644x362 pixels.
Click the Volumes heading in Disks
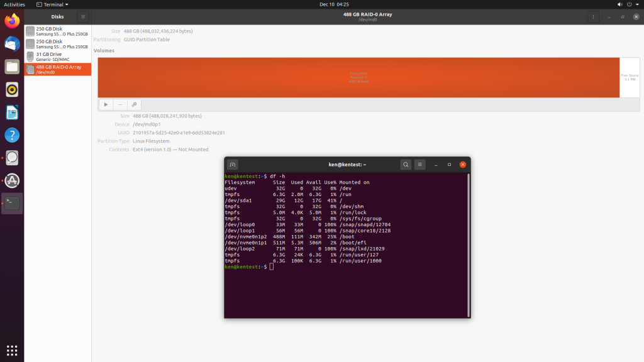104,50
